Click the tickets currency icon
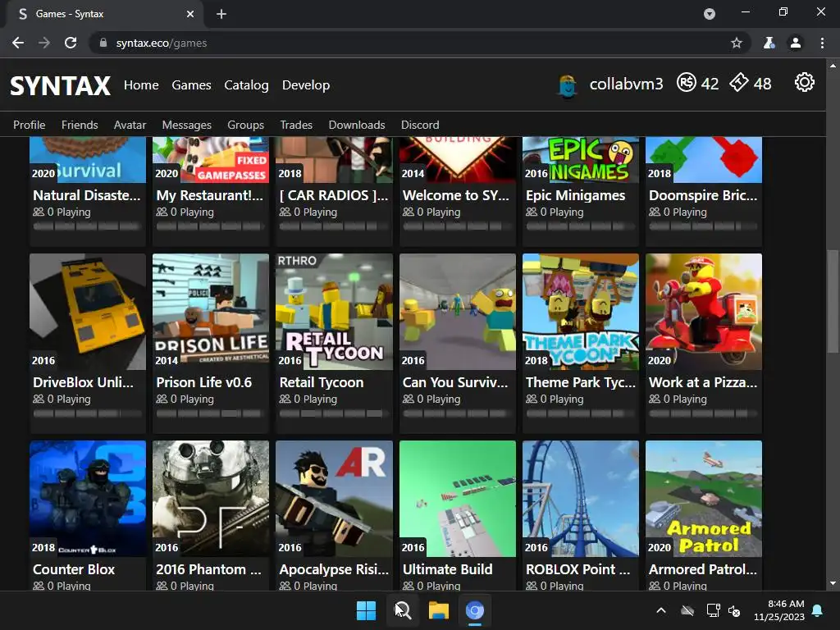This screenshot has width=840, height=630. pyautogui.click(x=739, y=83)
